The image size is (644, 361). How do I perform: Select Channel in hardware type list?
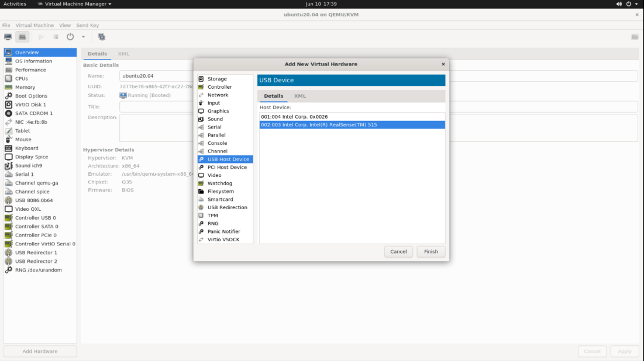tap(225, 151)
